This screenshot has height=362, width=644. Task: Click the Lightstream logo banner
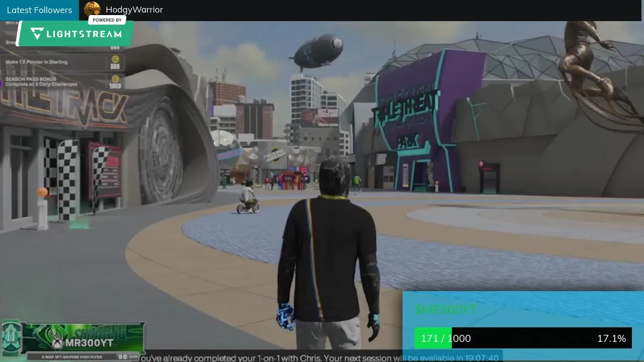pos(75,34)
